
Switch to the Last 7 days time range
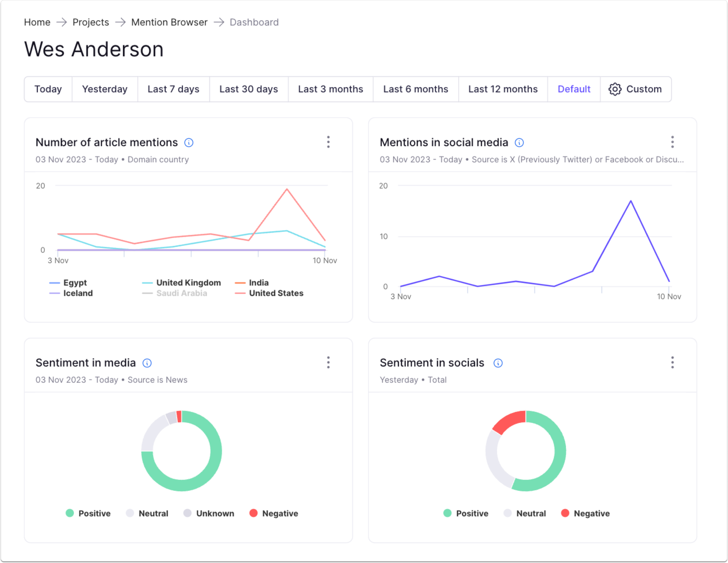pos(173,89)
